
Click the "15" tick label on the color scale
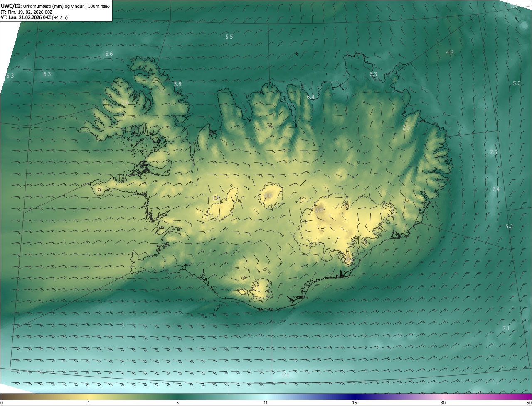(355, 403)
